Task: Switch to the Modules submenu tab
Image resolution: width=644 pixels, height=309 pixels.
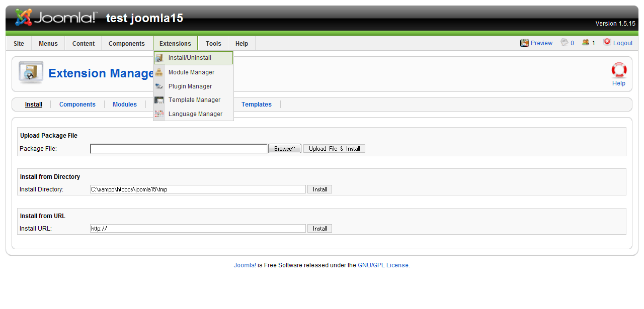Action: [x=125, y=105]
